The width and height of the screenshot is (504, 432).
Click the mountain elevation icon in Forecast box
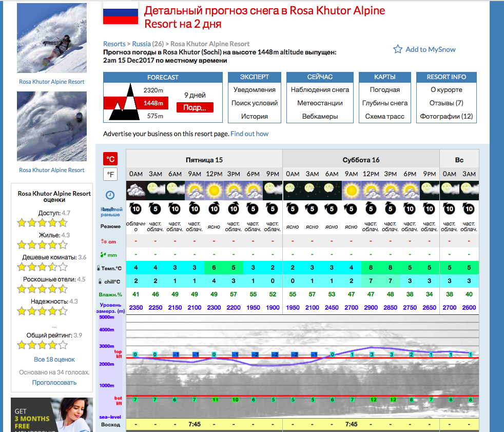pos(125,102)
